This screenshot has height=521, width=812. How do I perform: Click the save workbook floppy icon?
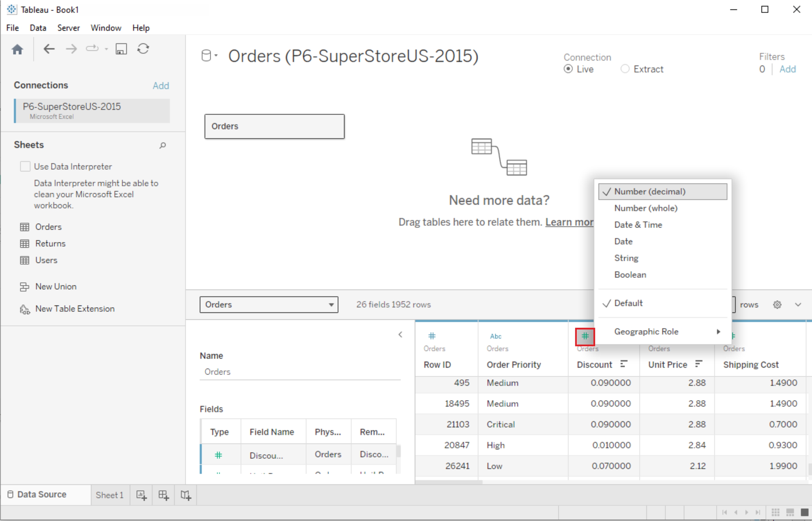coord(121,49)
